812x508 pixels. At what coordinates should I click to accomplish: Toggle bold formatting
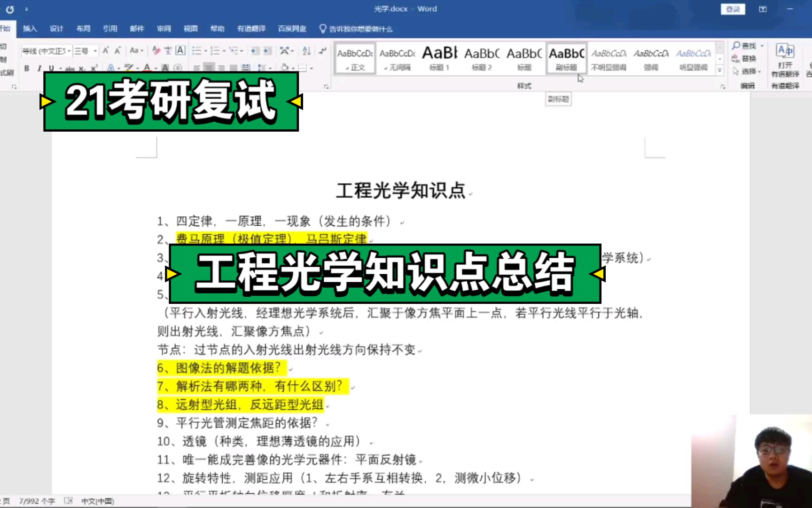click(27, 68)
